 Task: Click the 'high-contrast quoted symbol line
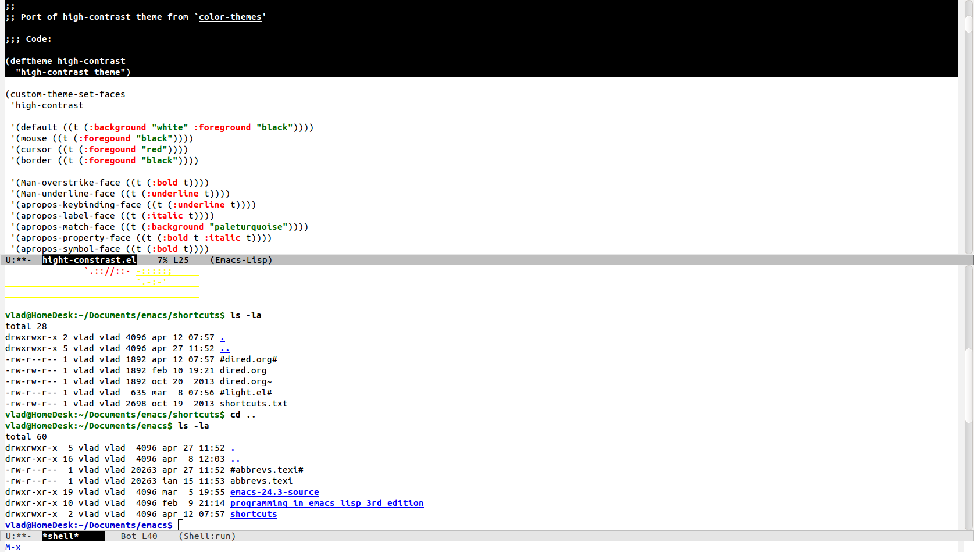pyautogui.click(x=47, y=105)
